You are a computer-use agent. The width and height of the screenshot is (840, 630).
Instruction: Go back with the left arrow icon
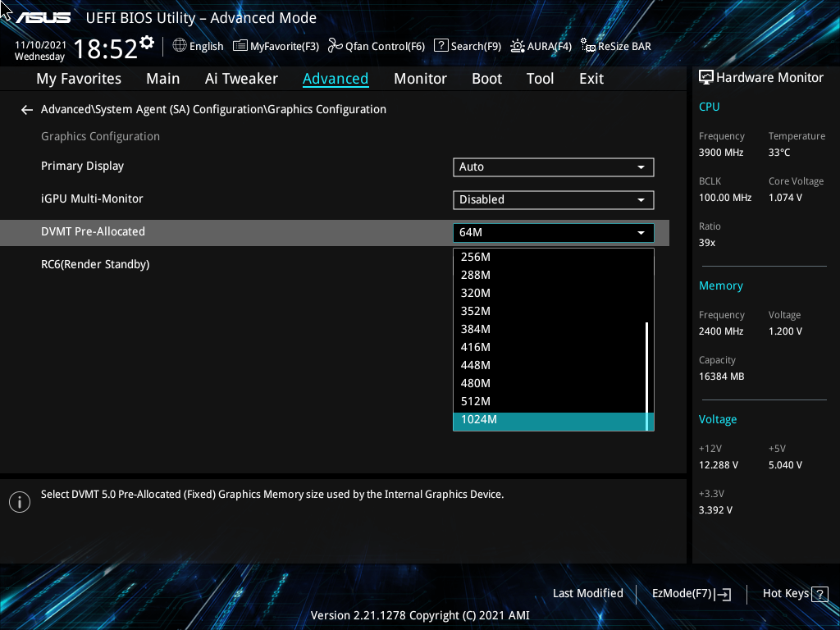pyautogui.click(x=27, y=110)
